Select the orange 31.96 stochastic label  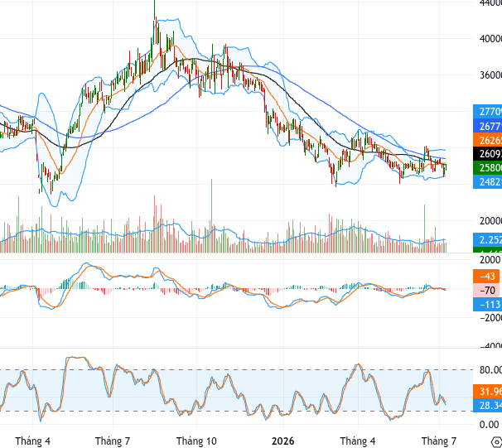click(x=488, y=392)
